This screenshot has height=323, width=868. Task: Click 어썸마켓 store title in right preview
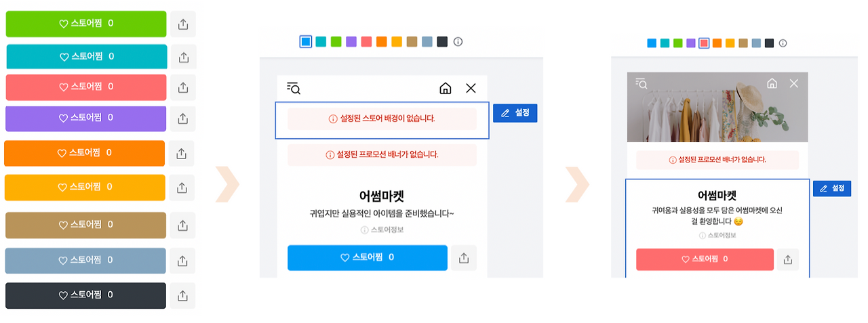[717, 195]
